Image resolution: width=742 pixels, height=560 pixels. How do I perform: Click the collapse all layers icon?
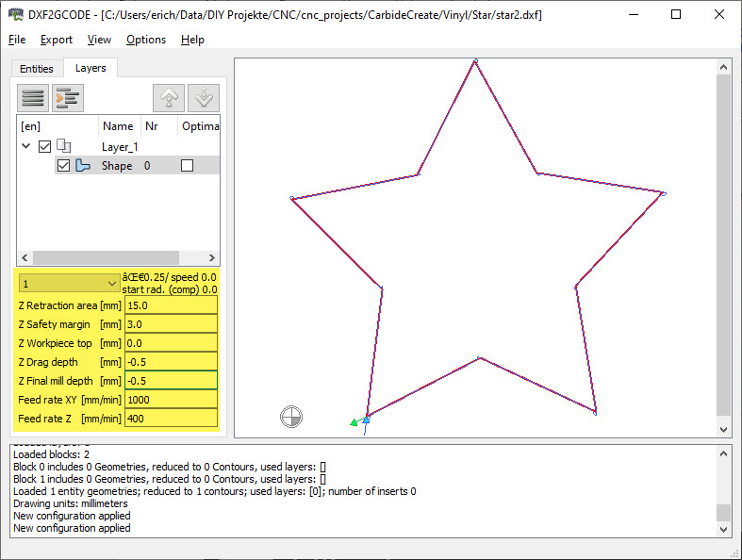pyautogui.click(x=33, y=97)
